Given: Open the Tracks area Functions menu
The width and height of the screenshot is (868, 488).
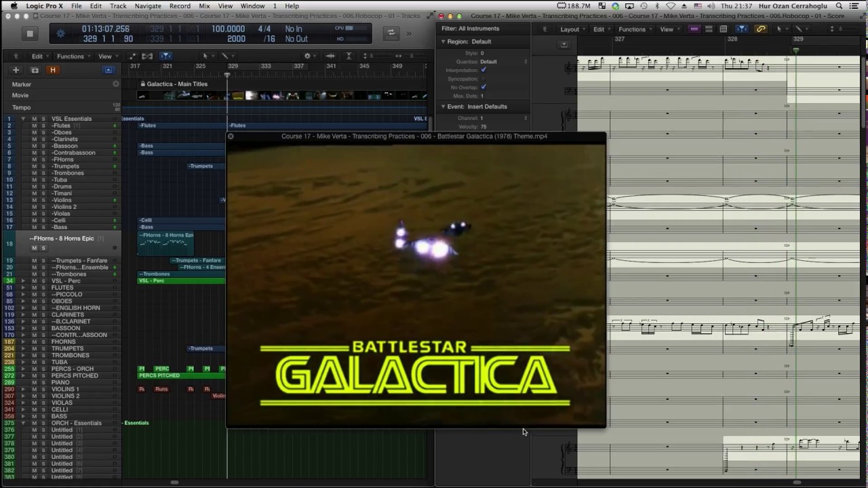Looking at the screenshot, I should point(73,56).
